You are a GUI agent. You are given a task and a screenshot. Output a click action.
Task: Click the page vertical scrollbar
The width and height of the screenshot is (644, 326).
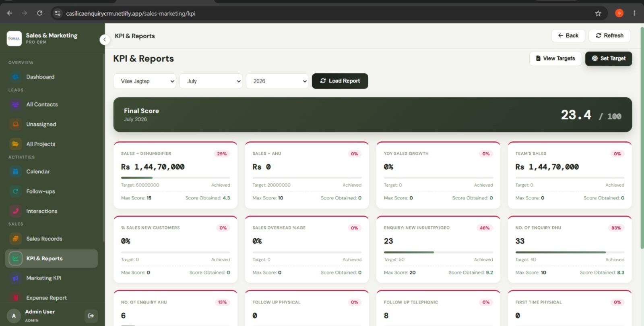click(x=642, y=137)
